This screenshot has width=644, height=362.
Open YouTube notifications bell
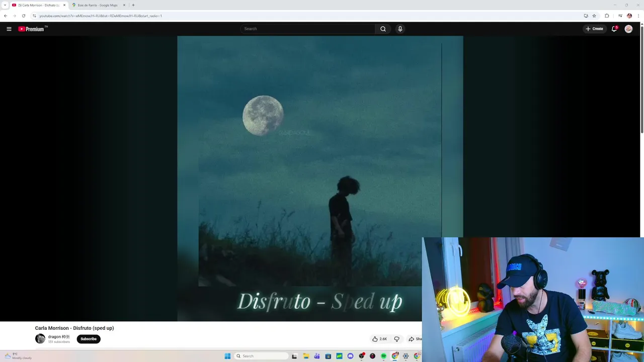(614, 29)
